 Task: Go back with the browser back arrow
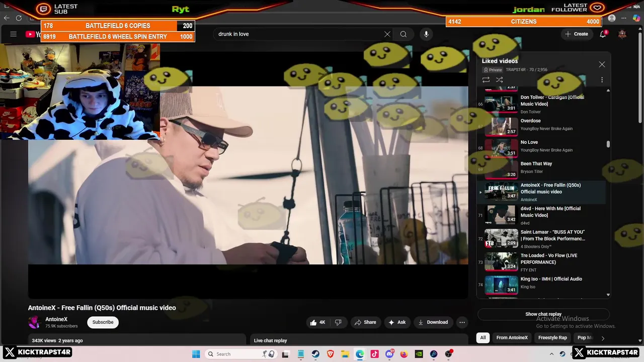tap(7, 18)
